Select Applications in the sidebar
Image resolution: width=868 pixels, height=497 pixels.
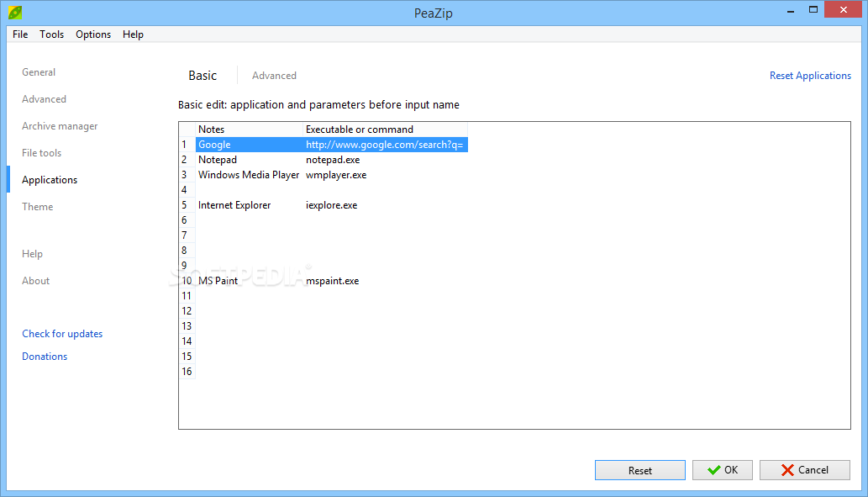click(x=50, y=180)
